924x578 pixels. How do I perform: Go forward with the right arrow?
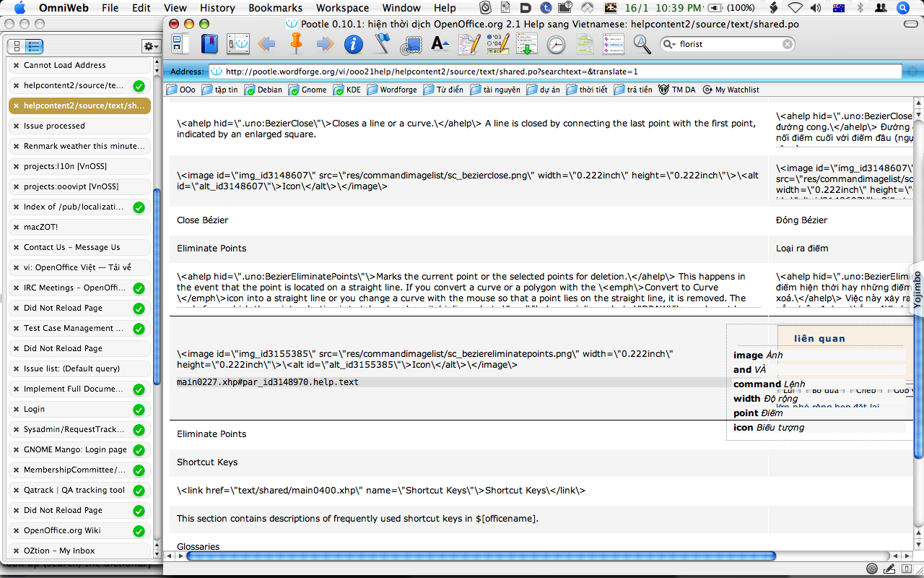pos(325,44)
